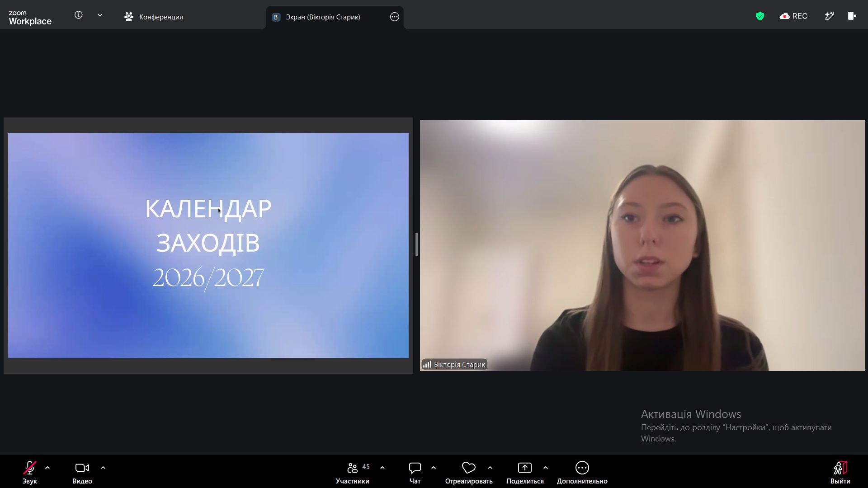Switch to Конференция tab
The height and width of the screenshot is (488, 868).
click(x=154, y=17)
